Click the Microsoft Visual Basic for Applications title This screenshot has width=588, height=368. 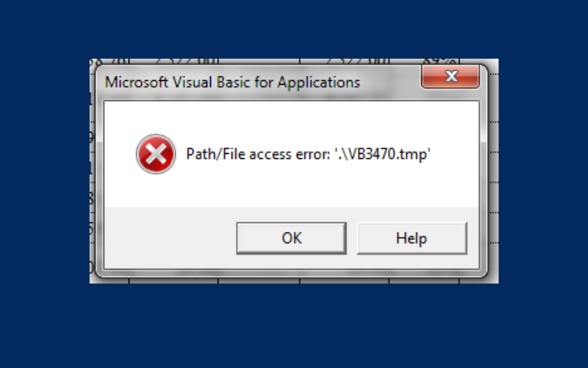coord(232,82)
